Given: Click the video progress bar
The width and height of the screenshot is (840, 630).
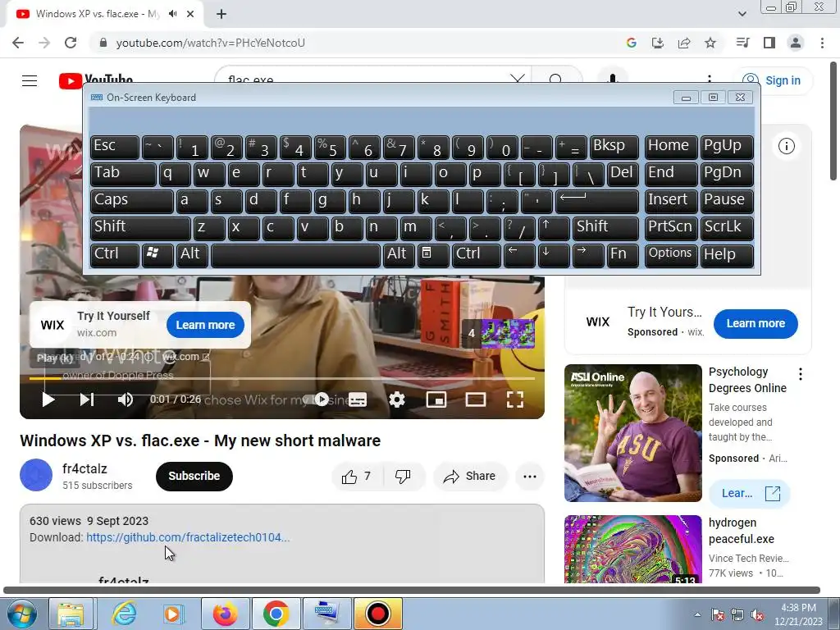Looking at the screenshot, I should [x=282, y=378].
